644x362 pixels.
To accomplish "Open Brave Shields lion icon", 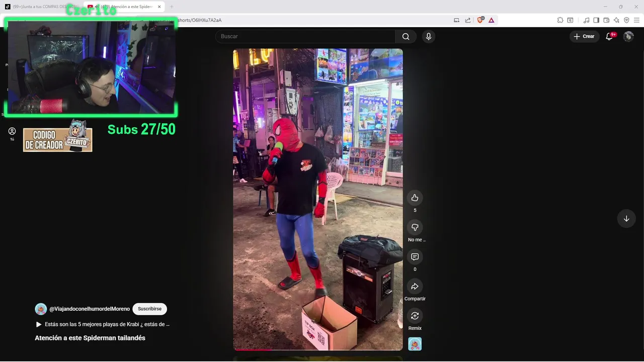I will [x=480, y=20].
